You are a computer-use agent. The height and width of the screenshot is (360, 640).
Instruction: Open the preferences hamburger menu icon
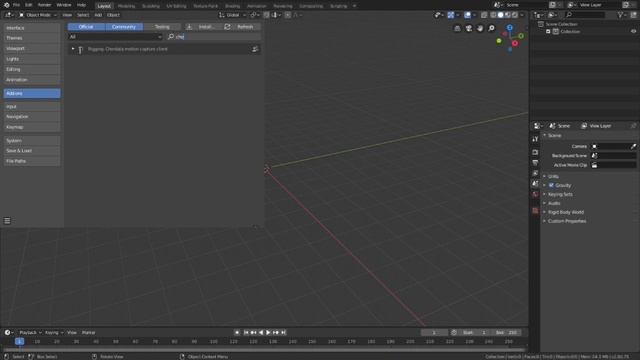7,221
